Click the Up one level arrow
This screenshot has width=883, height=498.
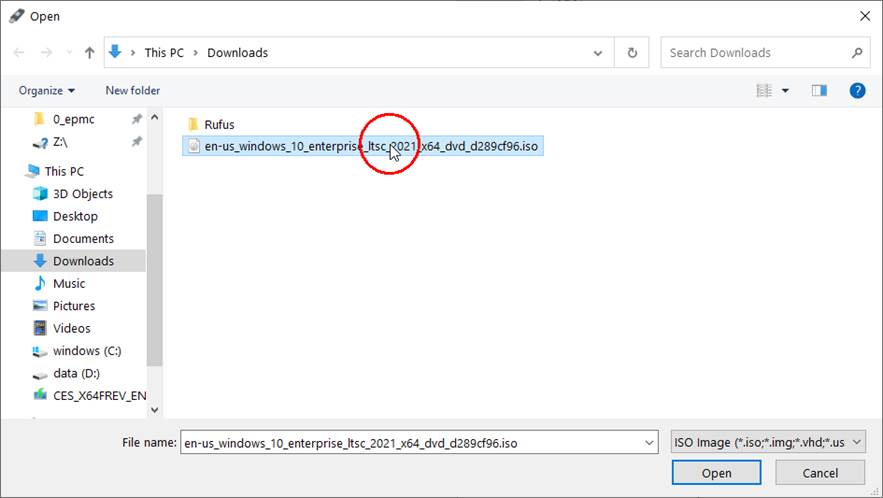[x=90, y=53]
